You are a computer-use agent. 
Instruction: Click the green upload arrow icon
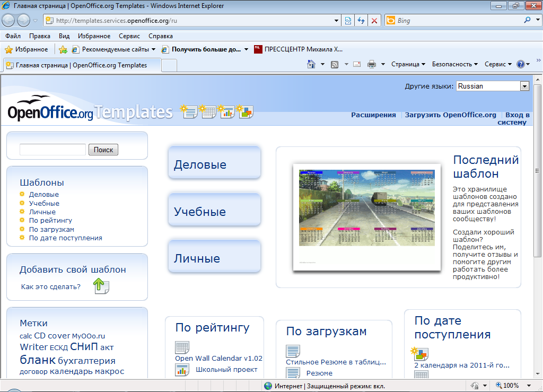pos(101,286)
